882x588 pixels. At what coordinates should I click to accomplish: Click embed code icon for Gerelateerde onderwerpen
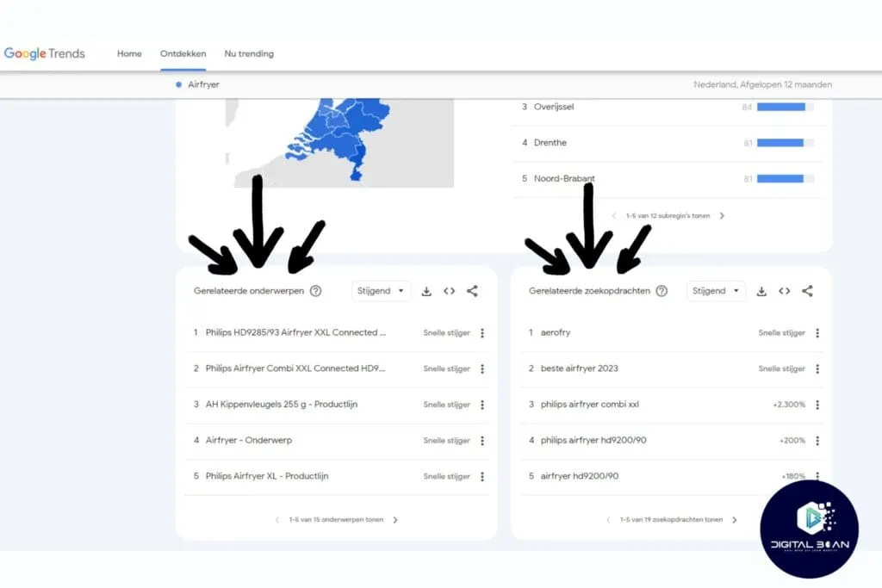coord(449,291)
